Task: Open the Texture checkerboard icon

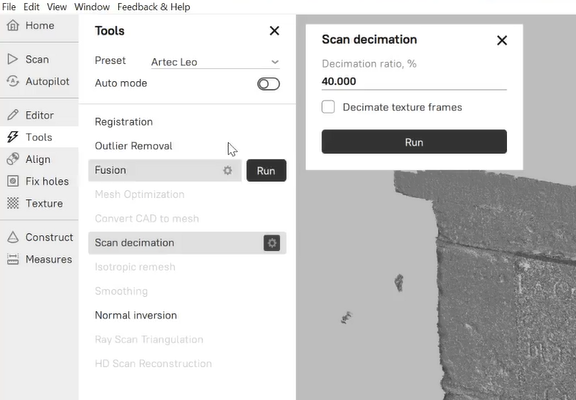Action: [x=13, y=203]
